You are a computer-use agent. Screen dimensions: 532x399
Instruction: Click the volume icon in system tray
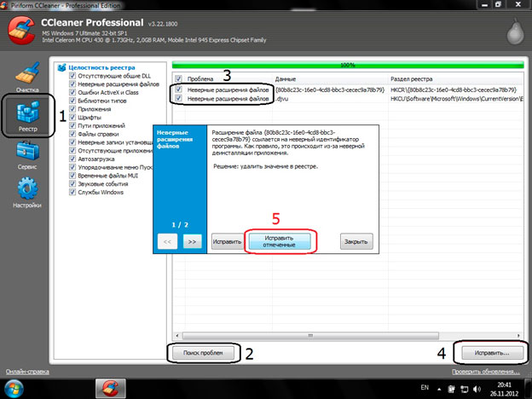coord(477,389)
